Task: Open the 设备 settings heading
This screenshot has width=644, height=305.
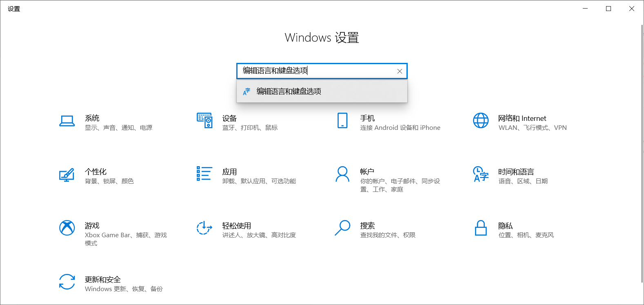Action: pos(229,118)
